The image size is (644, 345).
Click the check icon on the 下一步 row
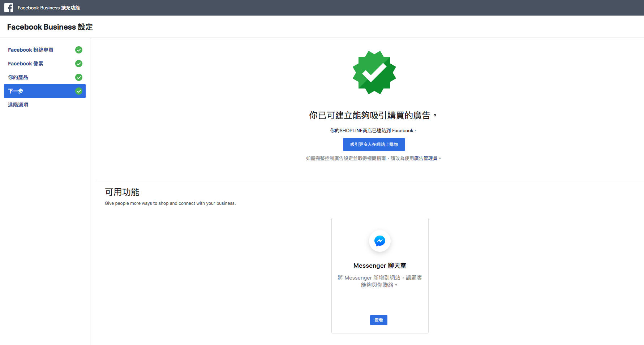pyautogui.click(x=79, y=91)
